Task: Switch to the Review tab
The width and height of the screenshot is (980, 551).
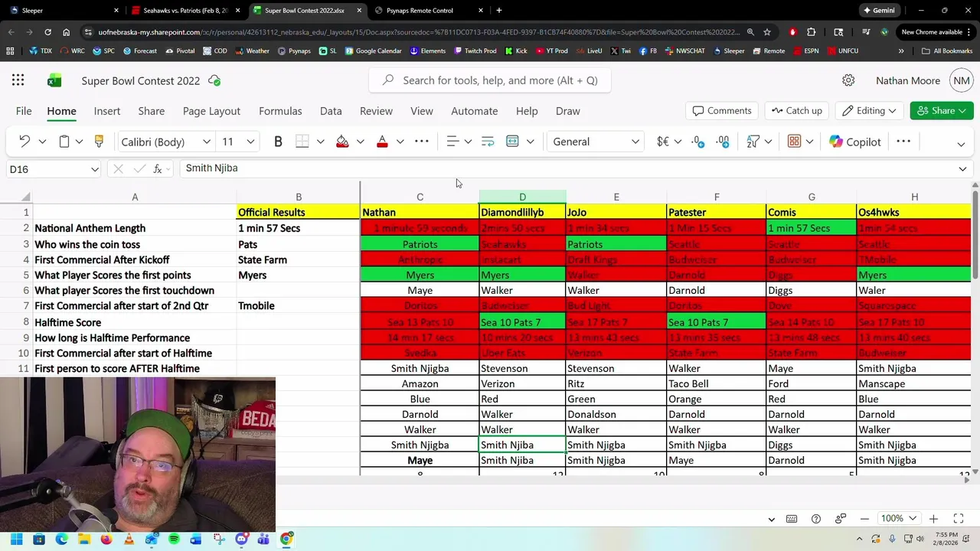Action: pos(376,111)
